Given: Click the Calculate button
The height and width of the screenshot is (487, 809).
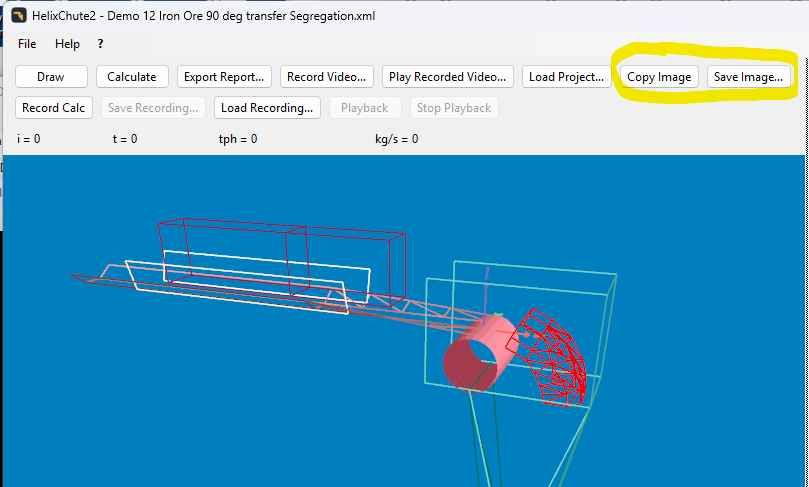Looking at the screenshot, I should (132, 77).
